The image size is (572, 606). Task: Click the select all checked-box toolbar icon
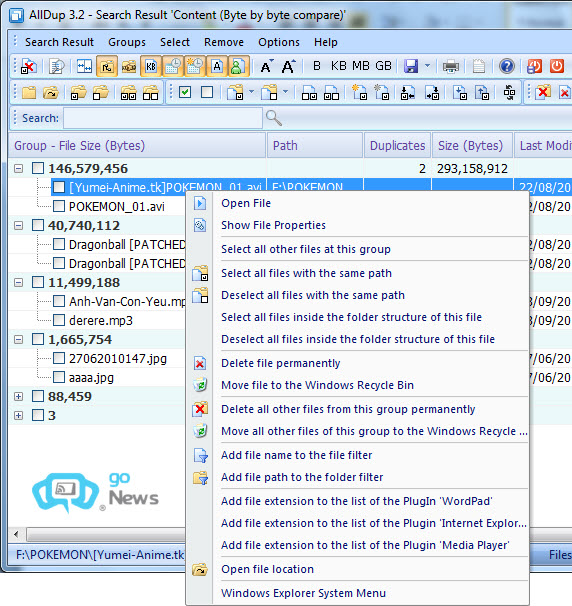[185, 92]
